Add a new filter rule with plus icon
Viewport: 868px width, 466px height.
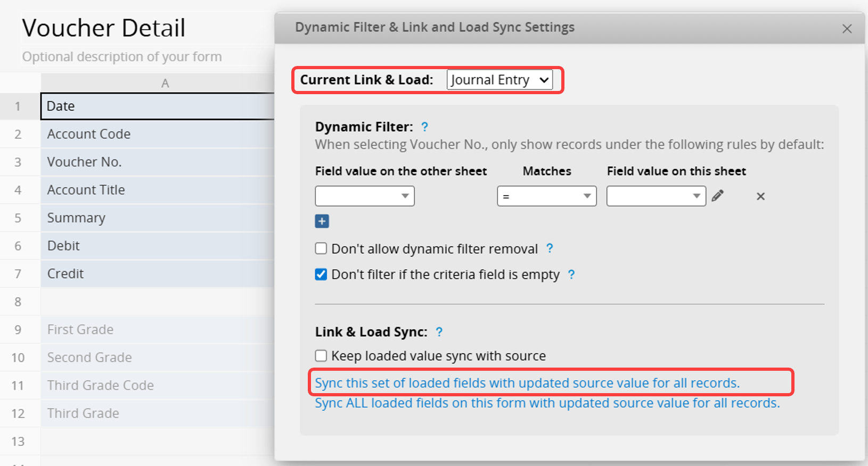point(322,221)
